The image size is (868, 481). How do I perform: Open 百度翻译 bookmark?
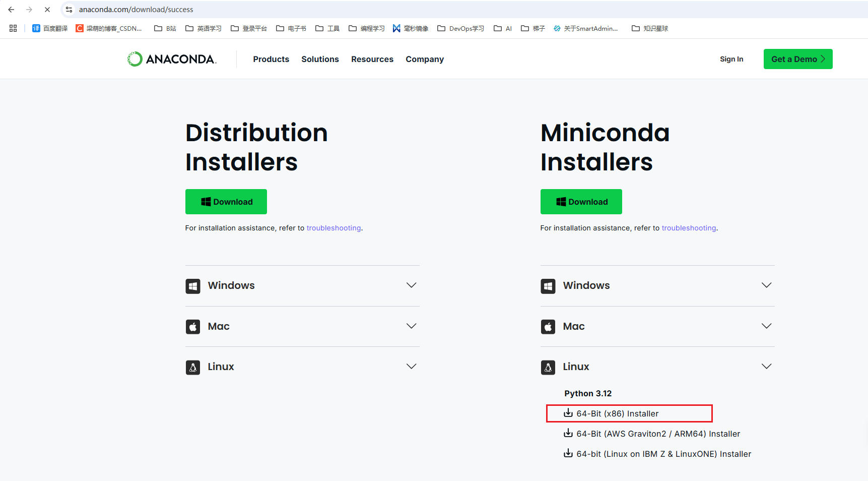point(50,28)
